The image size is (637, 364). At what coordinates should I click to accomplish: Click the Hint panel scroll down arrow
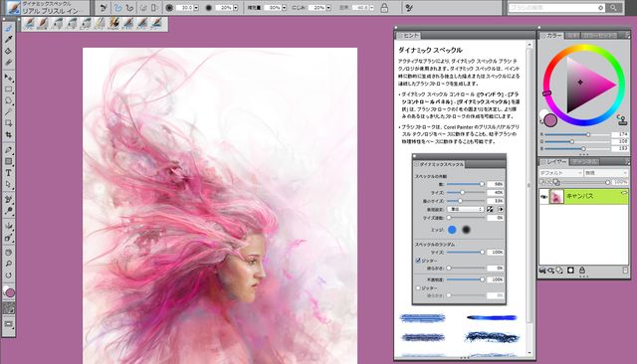[x=529, y=353]
